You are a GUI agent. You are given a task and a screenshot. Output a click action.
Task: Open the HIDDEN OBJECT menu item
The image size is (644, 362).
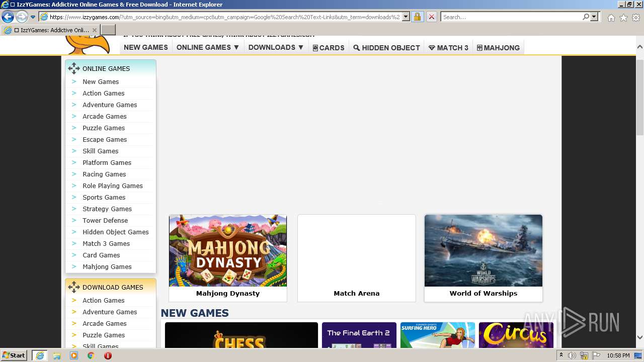pyautogui.click(x=386, y=48)
